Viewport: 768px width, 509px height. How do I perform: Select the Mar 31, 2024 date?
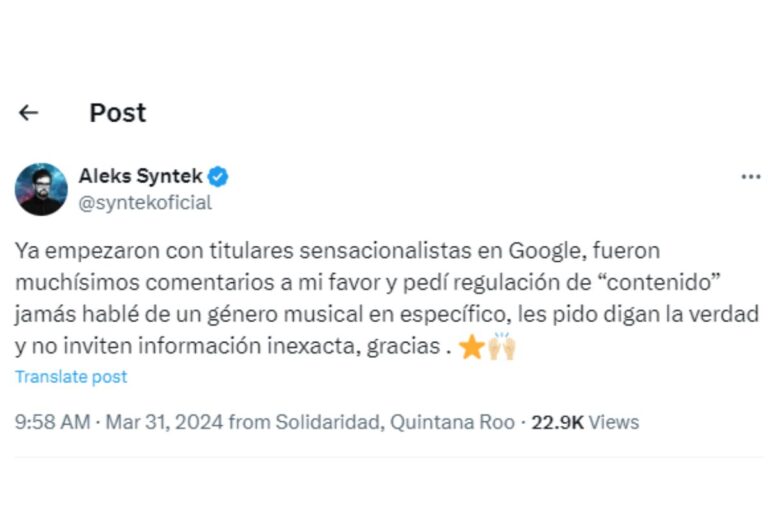pos(164,422)
